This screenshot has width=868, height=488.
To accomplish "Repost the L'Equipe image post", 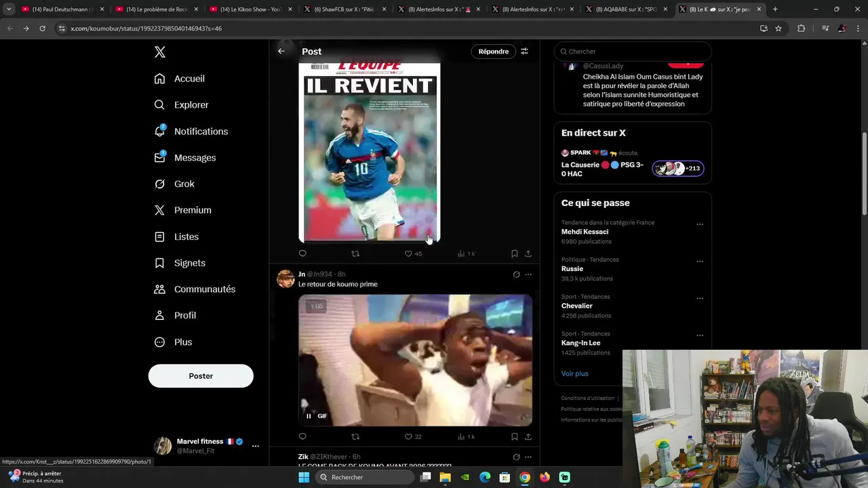I will [x=355, y=253].
